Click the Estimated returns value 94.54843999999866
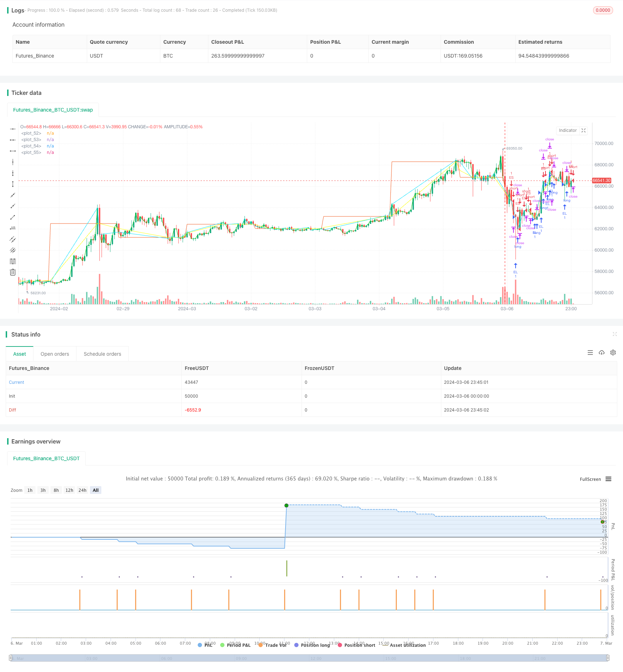Image resolution: width=623 pixels, height=672 pixels. point(544,56)
